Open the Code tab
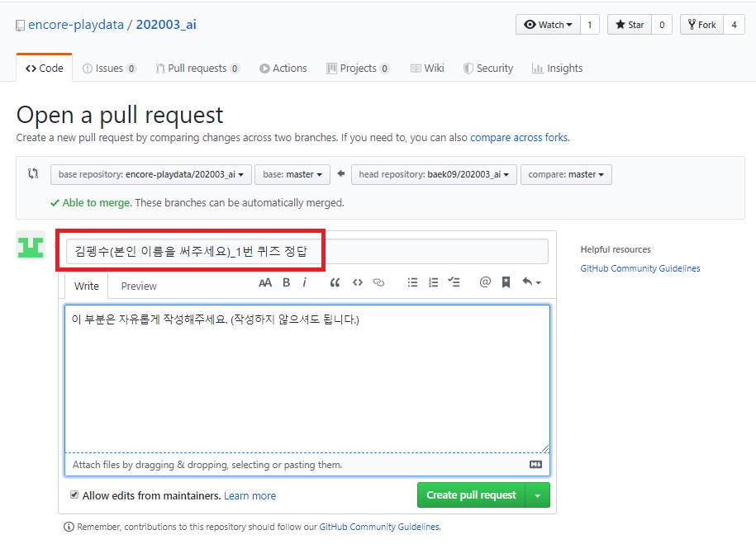Screen dimensions: 756x549 [45, 68]
